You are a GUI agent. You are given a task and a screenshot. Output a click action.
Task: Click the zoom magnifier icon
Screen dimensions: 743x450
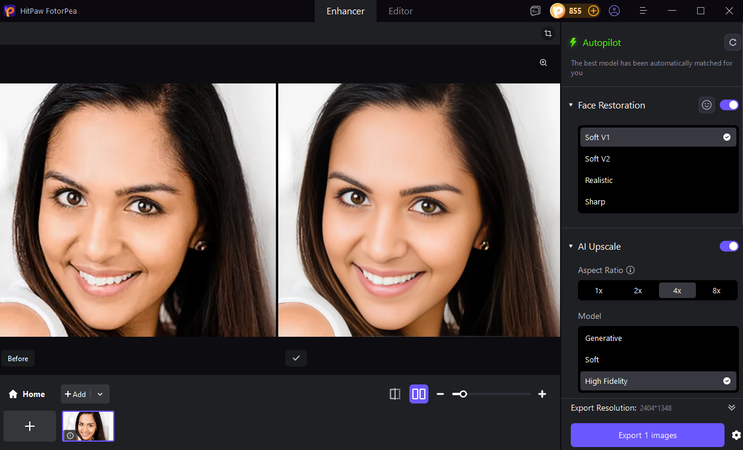[x=544, y=62]
